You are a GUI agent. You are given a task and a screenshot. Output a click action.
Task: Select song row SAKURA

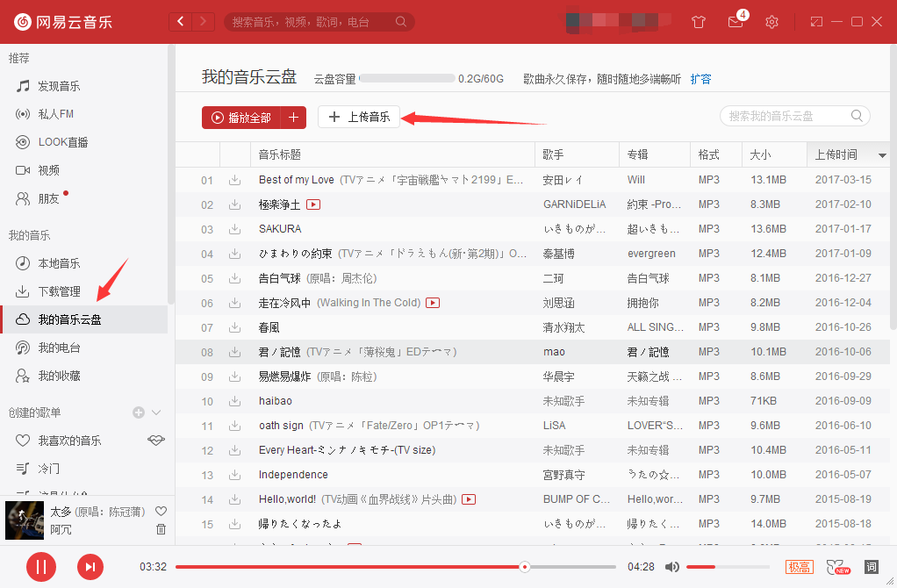tap(532, 229)
